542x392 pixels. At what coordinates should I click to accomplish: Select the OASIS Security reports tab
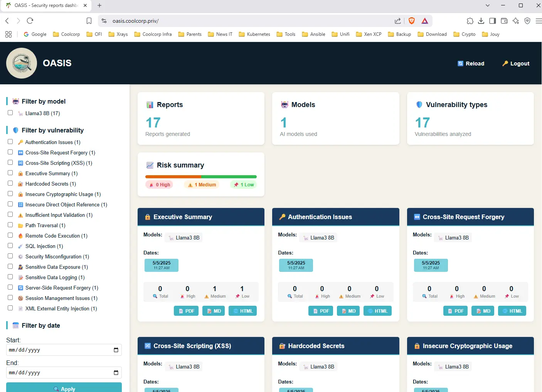(46, 6)
